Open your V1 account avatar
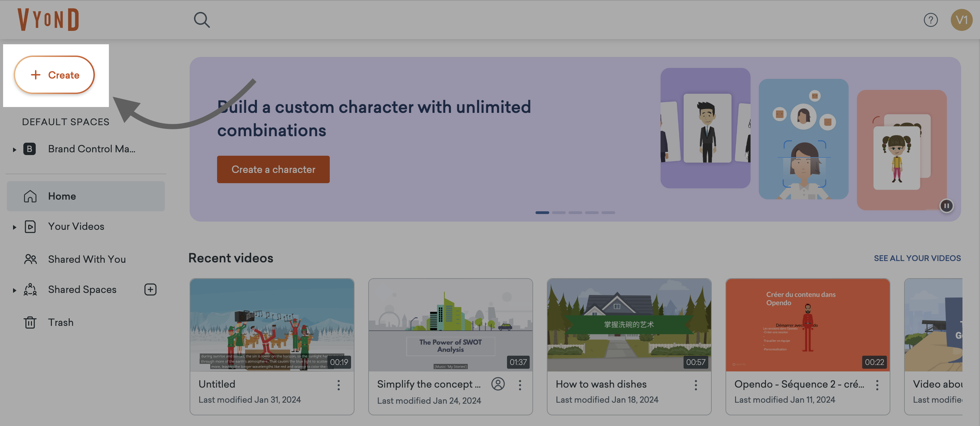Screen dimensions: 980x426 tap(962, 20)
